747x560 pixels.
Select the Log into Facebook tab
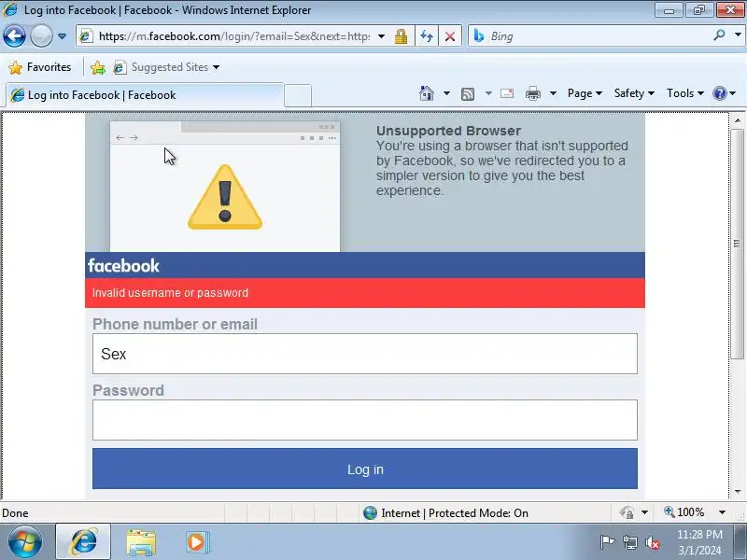(143, 95)
